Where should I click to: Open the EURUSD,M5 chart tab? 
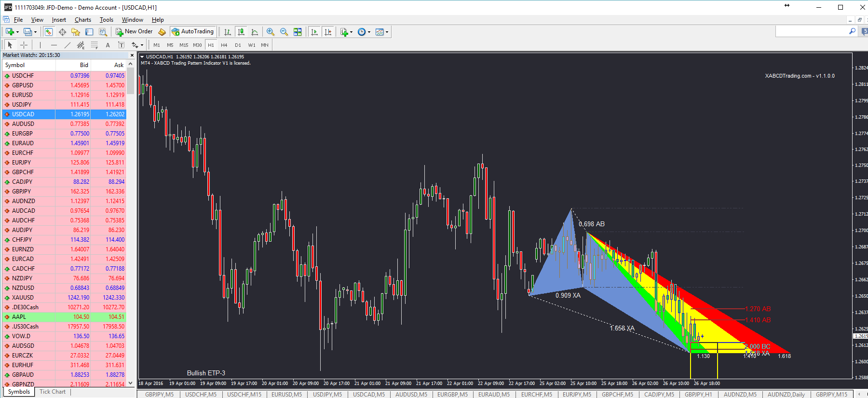click(x=286, y=395)
